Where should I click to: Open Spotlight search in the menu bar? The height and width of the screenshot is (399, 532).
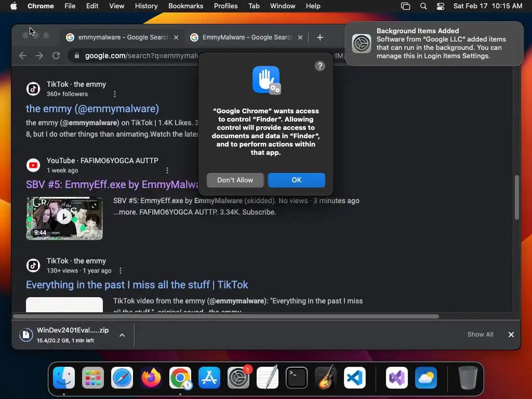(x=423, y=6)
